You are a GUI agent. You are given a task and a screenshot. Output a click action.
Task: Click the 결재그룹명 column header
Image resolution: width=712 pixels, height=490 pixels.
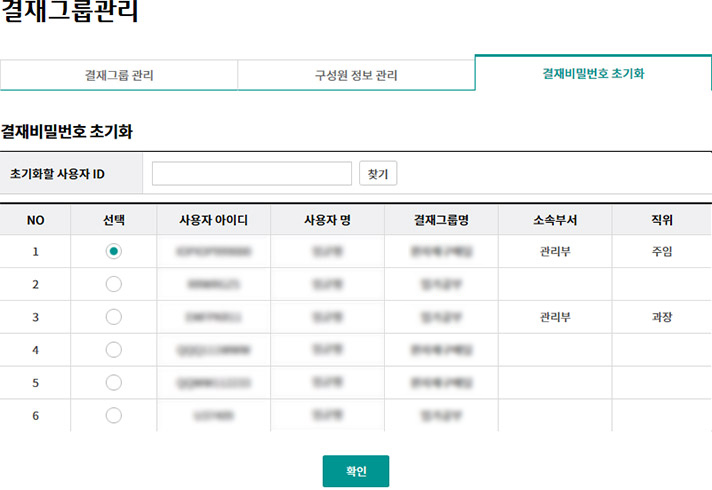441,219
